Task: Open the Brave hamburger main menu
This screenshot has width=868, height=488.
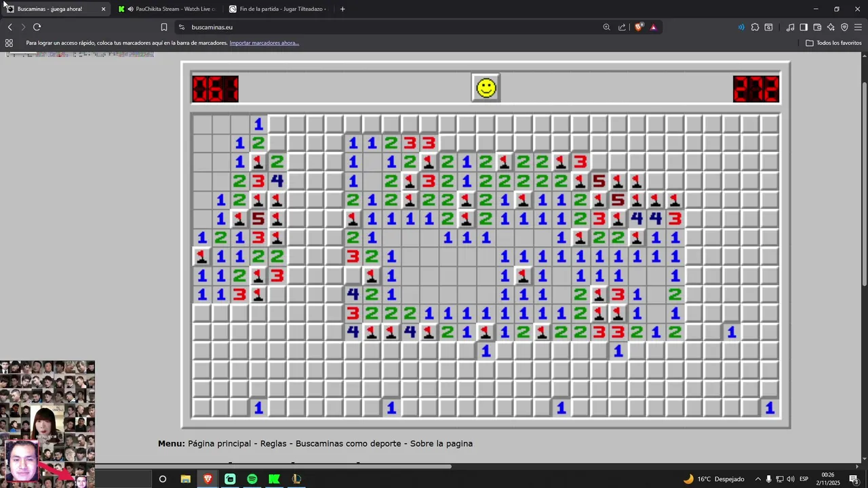Action: [x=858, y=27]
